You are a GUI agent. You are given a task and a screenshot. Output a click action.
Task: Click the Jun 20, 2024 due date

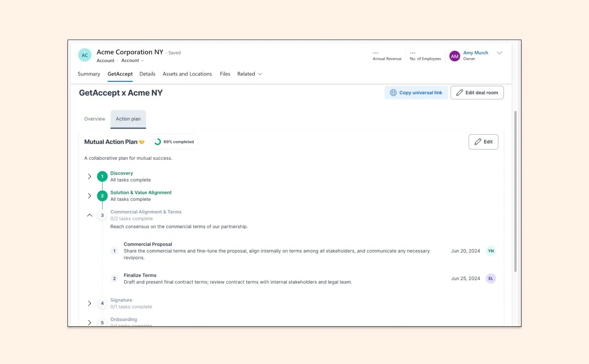(465, 251)
